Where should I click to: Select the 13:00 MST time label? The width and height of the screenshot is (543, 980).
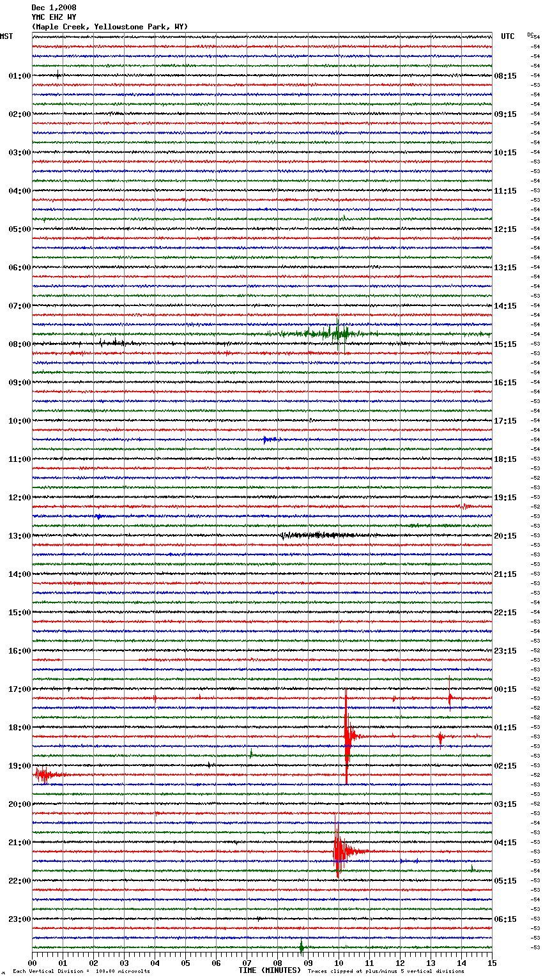click(20, 536)
